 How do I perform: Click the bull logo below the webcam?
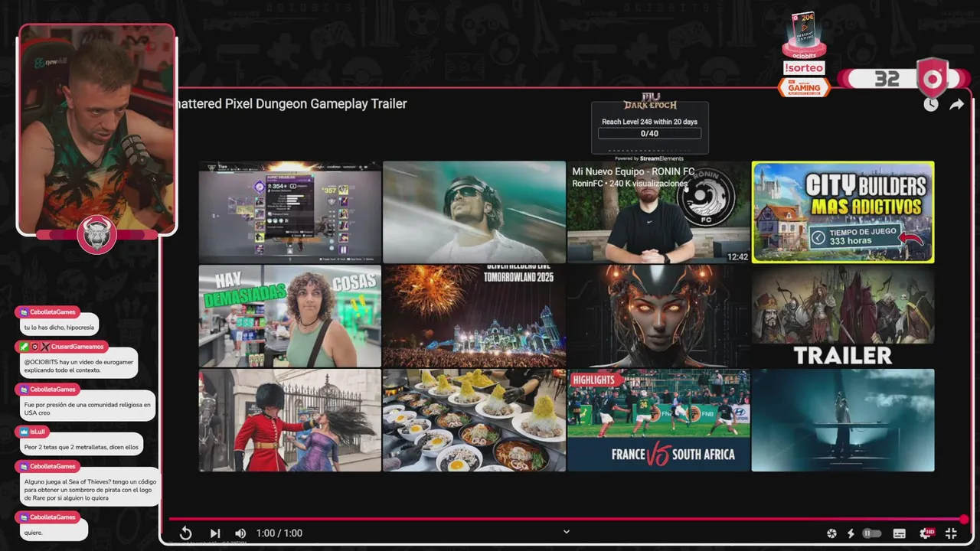pyautogui.click(x=96, y=234)
